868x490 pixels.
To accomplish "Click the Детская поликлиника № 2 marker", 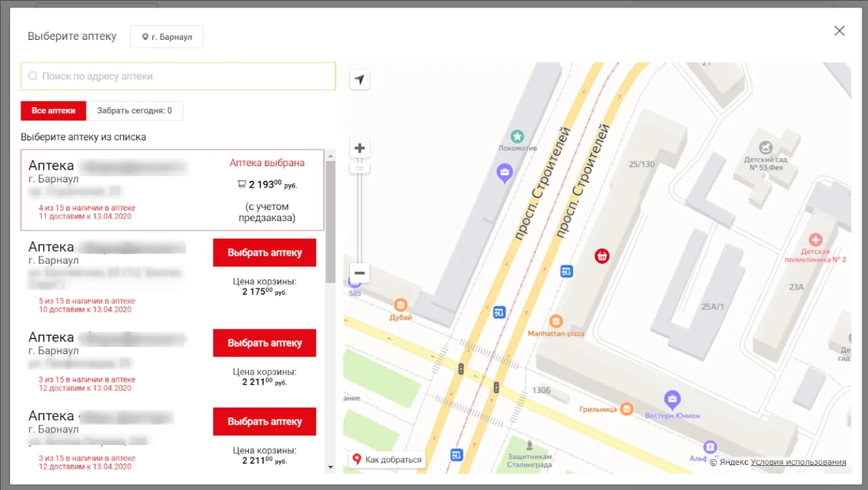I will pyautogui.click(x=815, y=240).
